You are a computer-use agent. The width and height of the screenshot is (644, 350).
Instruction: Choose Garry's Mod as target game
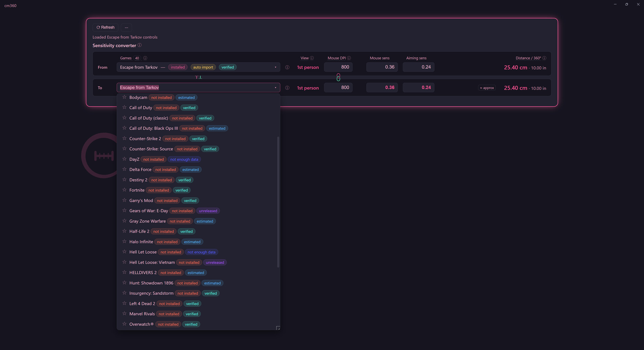(x=197, y=200)
